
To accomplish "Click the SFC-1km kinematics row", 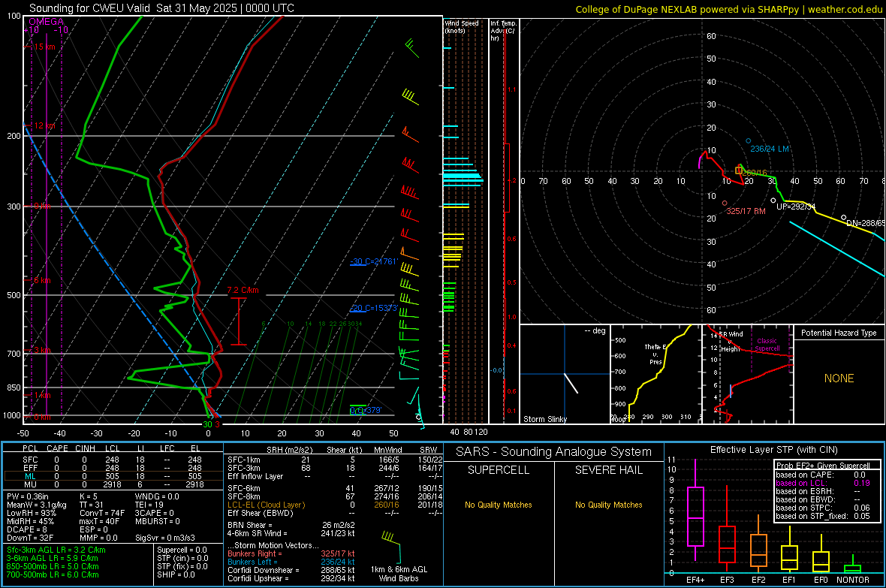I will point(335,460).
